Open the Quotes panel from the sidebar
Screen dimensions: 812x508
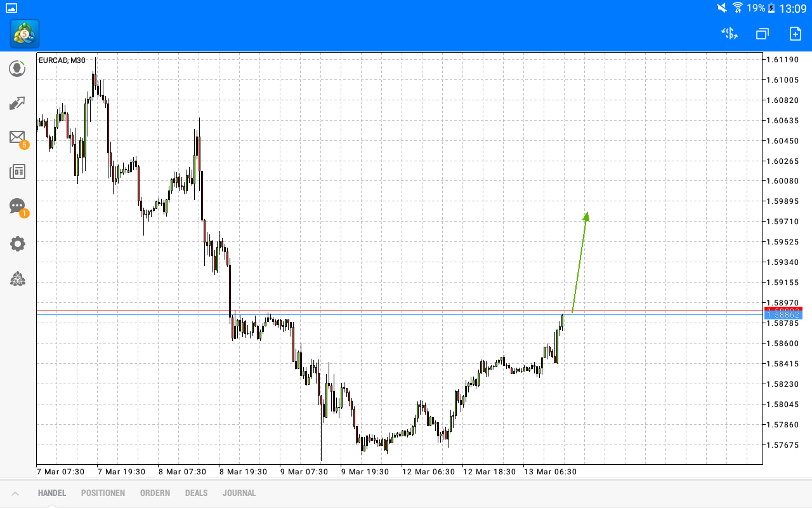click(x=17, y=69)
